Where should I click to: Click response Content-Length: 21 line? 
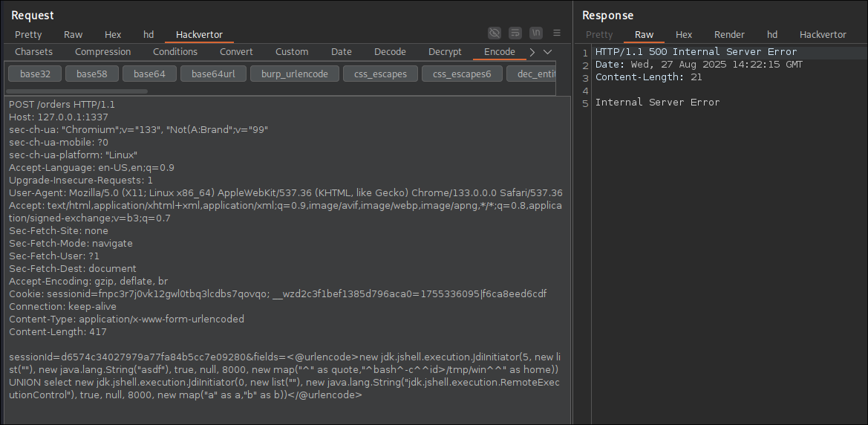click(648, 77)
